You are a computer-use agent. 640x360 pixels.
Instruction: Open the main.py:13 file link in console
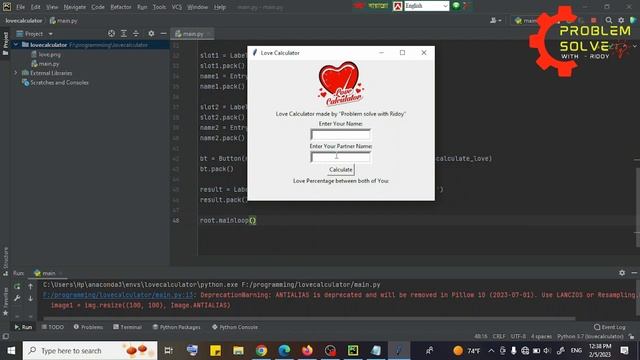(118, 295)
